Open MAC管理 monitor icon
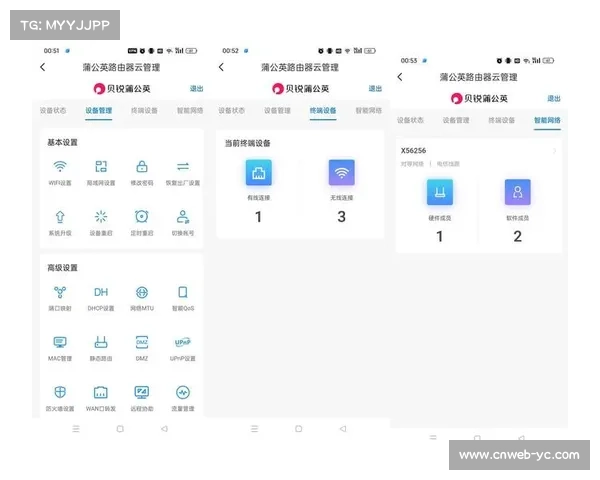This screenshot has width=600, height=480. pyautogui.click(x=60, y=342)
